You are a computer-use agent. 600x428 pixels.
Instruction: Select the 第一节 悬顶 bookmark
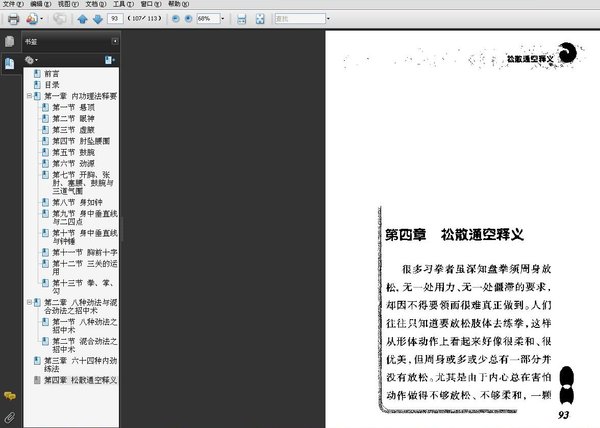coord(73,107)
